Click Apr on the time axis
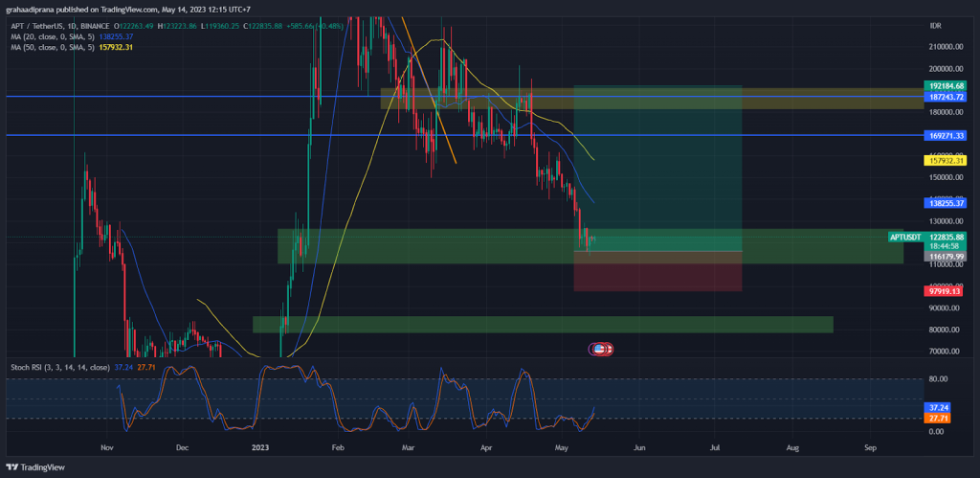 (x=485, y=448)
